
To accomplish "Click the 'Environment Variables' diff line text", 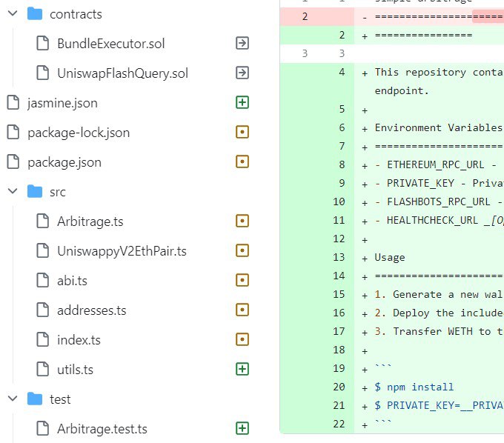I will click(438, 128).
